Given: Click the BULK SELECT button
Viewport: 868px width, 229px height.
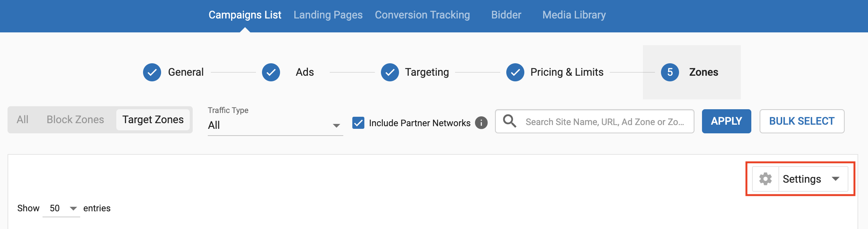Looking at the screenshot, I should [802, 121].
